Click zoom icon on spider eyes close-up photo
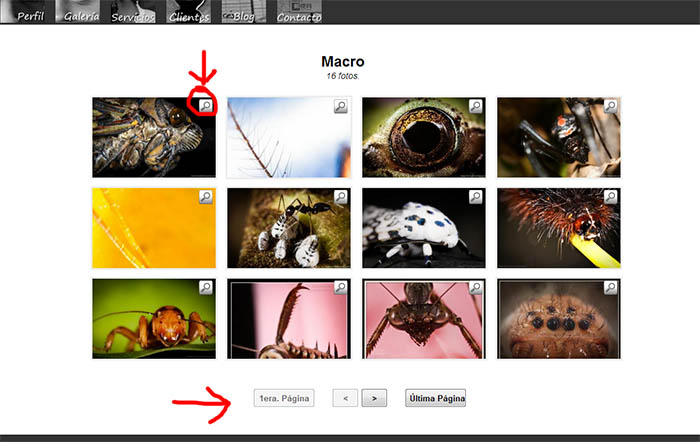Viewport: 700px width, 442px height. click(610, 287)
